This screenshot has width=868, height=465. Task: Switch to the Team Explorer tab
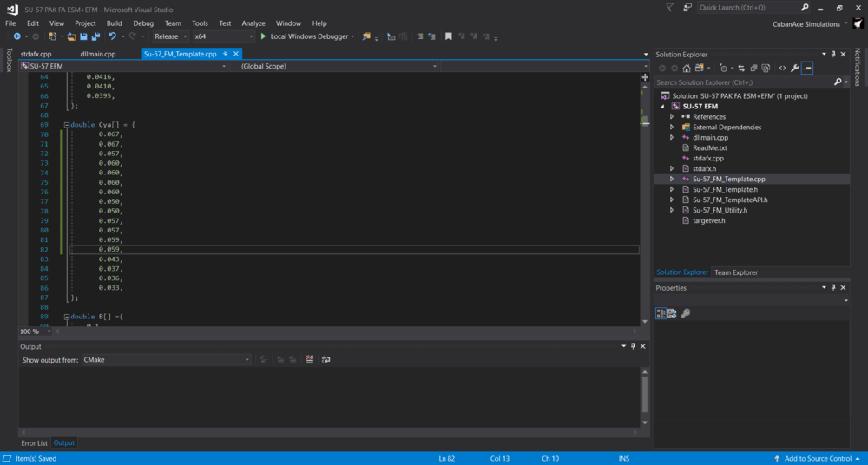pos(736,272)
